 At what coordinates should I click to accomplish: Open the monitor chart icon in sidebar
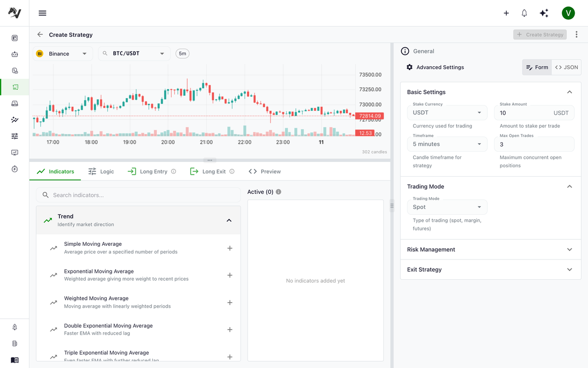click(15, 153)
